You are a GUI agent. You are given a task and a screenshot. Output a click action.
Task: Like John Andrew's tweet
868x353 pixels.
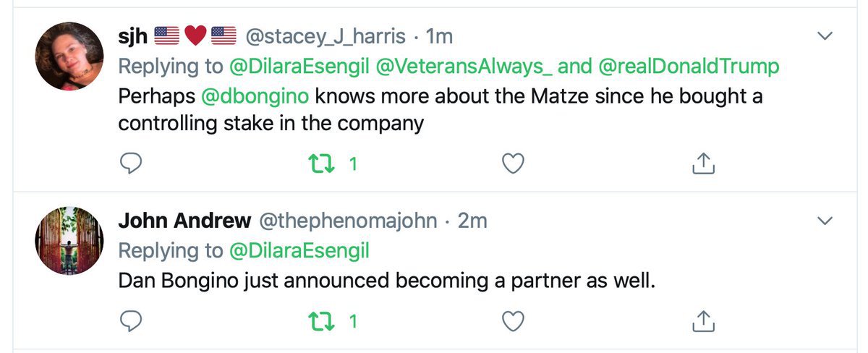coord(513,320)
